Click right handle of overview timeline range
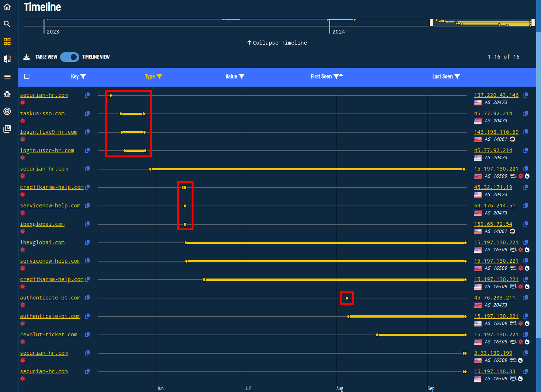 pos(533,22)
